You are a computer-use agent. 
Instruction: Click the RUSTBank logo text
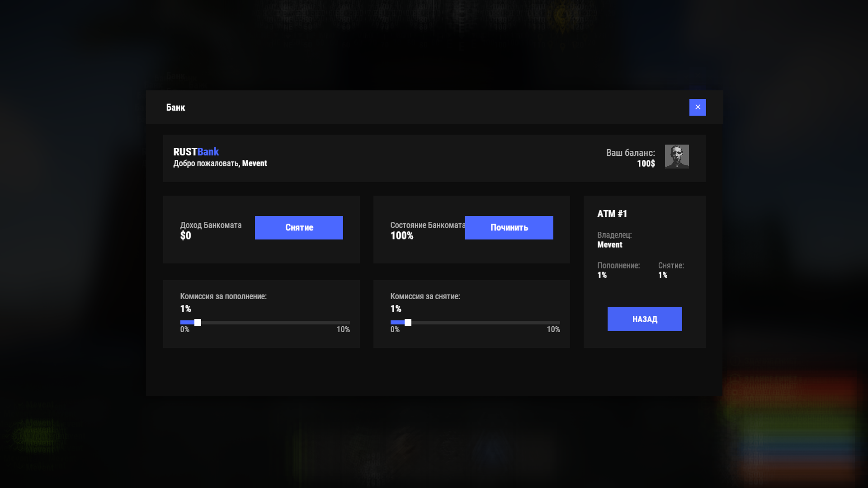196,152
